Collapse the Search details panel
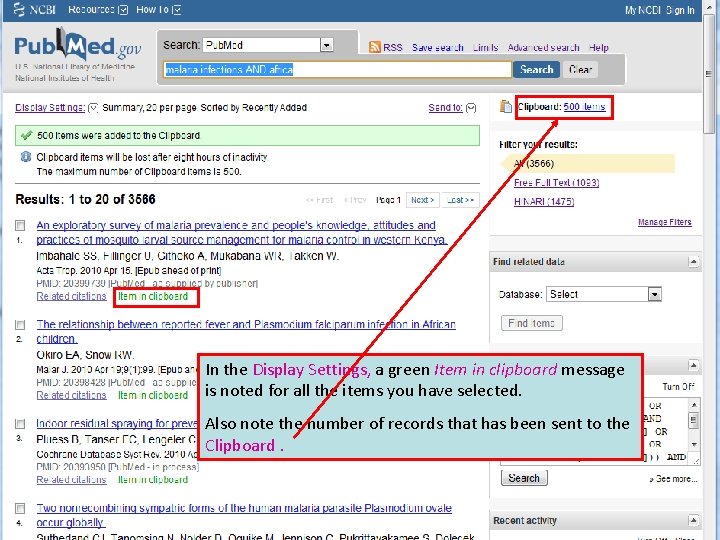The image size is (720, 540). click(693, 365)
